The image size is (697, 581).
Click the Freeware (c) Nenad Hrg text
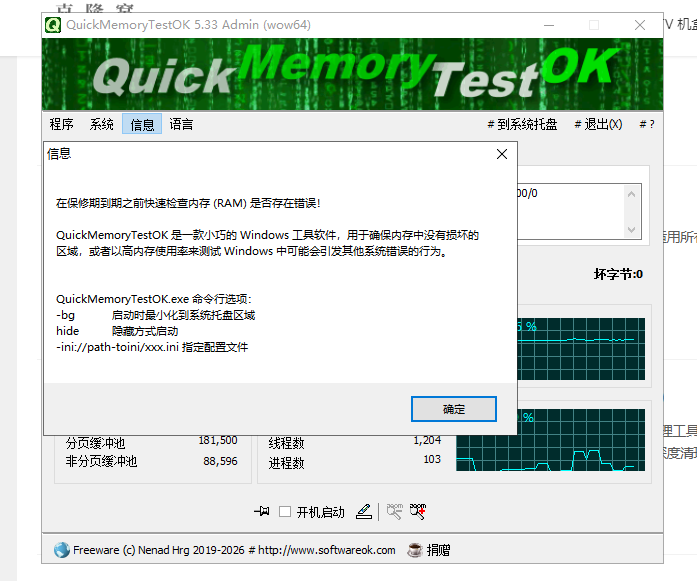coord(131,550)
